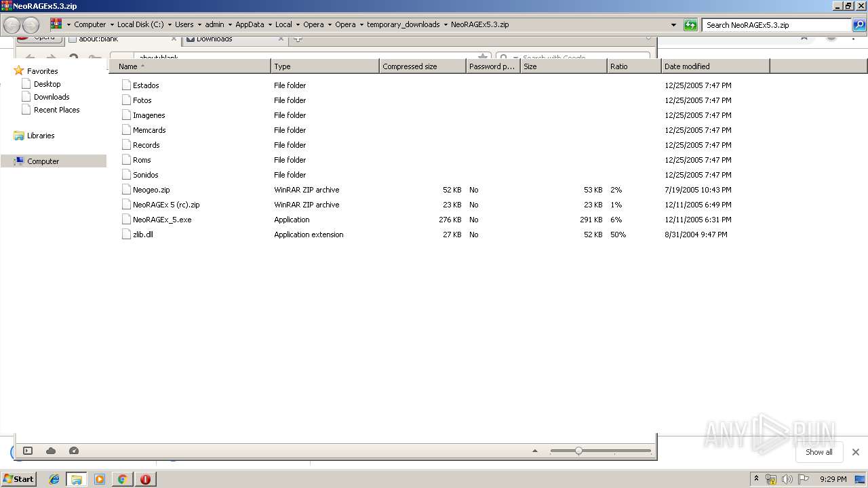Open the Estados folder icon

pyautogui.click(x=126, y=85)
